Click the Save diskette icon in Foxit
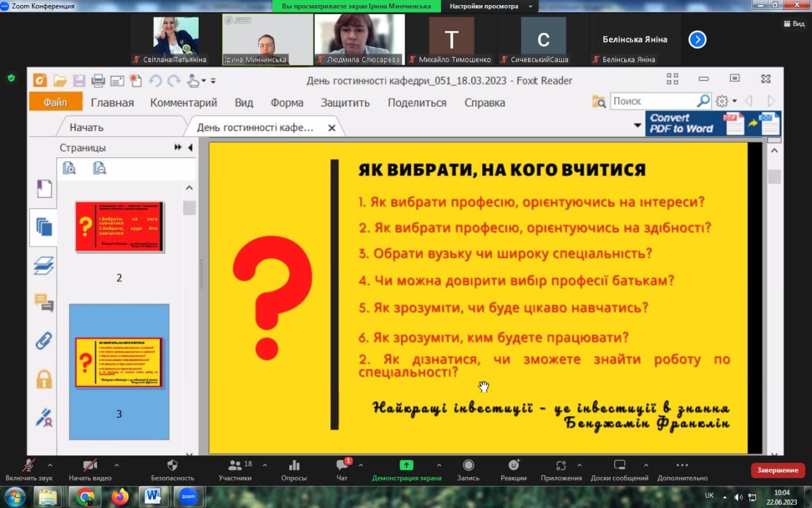The width and height of the screenshot is (812, 508). [x=79, y=81]
